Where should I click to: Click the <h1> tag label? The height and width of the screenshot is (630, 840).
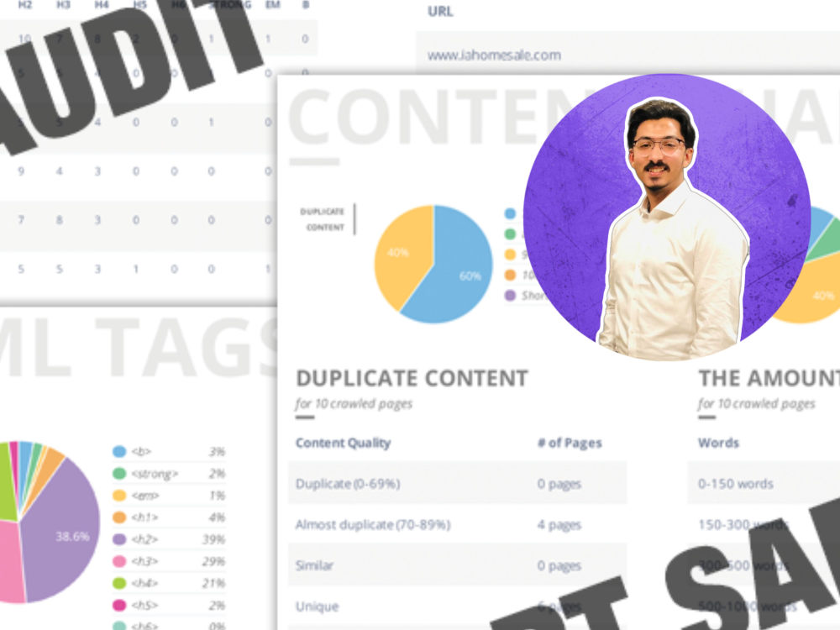point(144,517)
